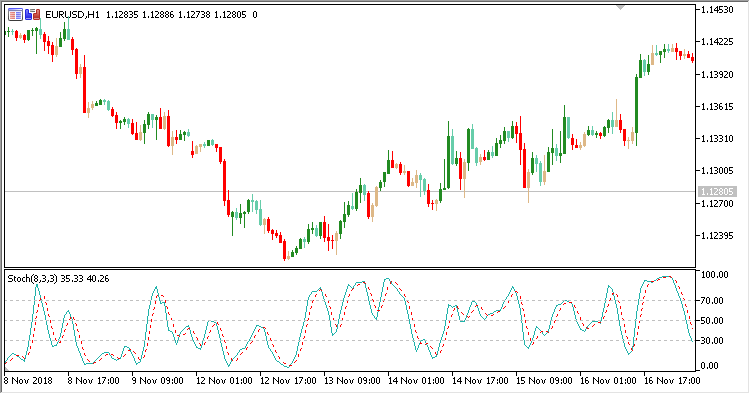The height and width of the screenshot is (394, 750).
Task: Click the Stochastic 100.00 level label
Action: coord(715,275)
